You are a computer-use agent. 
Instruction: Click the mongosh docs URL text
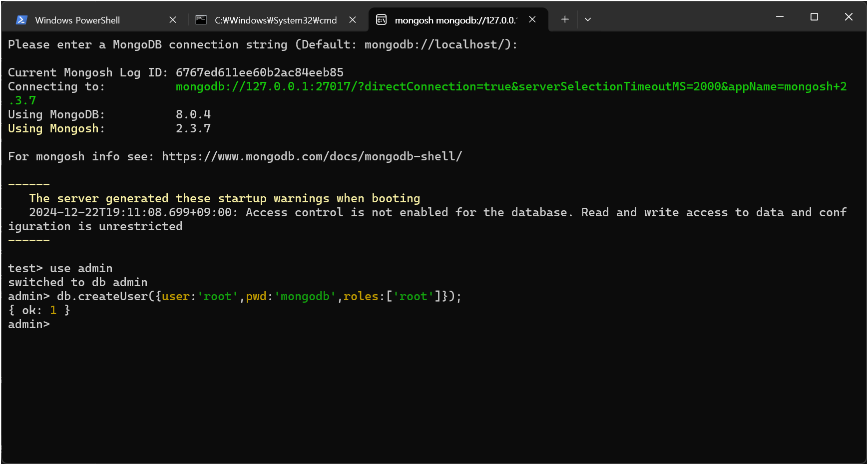[312, 156]
